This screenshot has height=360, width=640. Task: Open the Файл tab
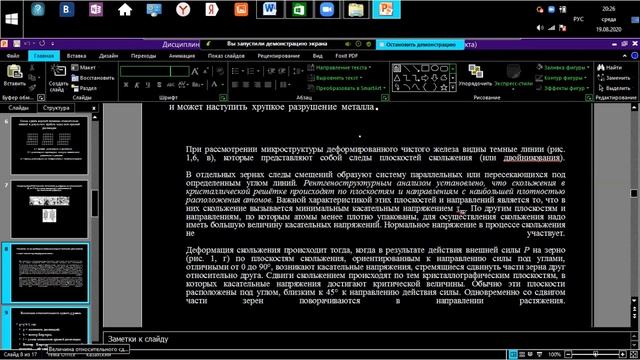[x=13, y=56]
